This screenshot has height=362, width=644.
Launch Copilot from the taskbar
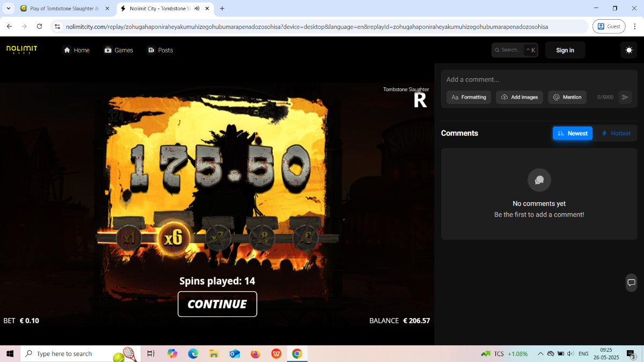[172, 353]
